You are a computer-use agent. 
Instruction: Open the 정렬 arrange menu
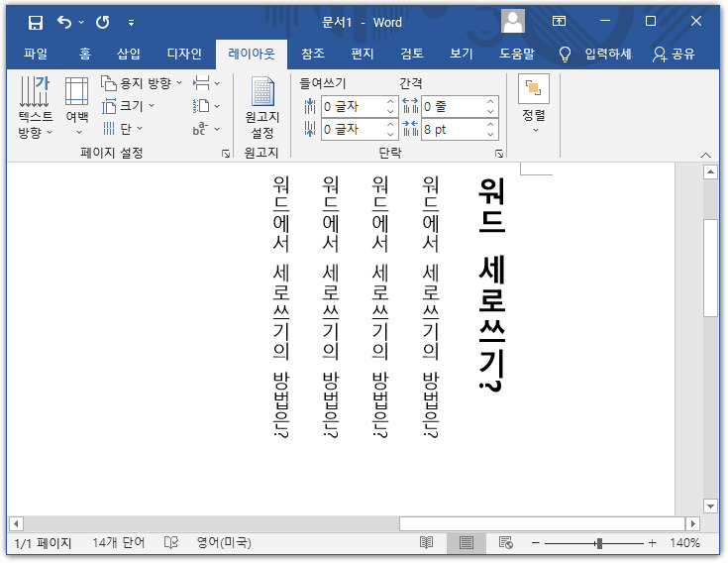534,104
